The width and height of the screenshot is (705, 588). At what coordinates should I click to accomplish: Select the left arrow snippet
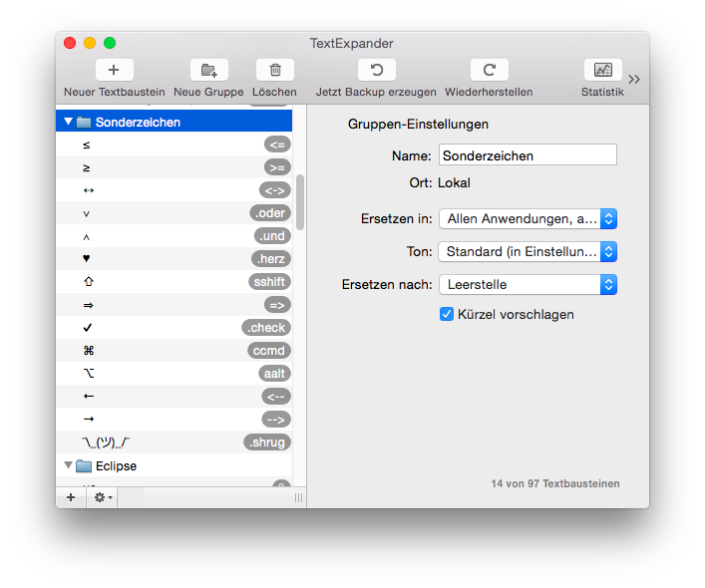click(x=174, y=397)
